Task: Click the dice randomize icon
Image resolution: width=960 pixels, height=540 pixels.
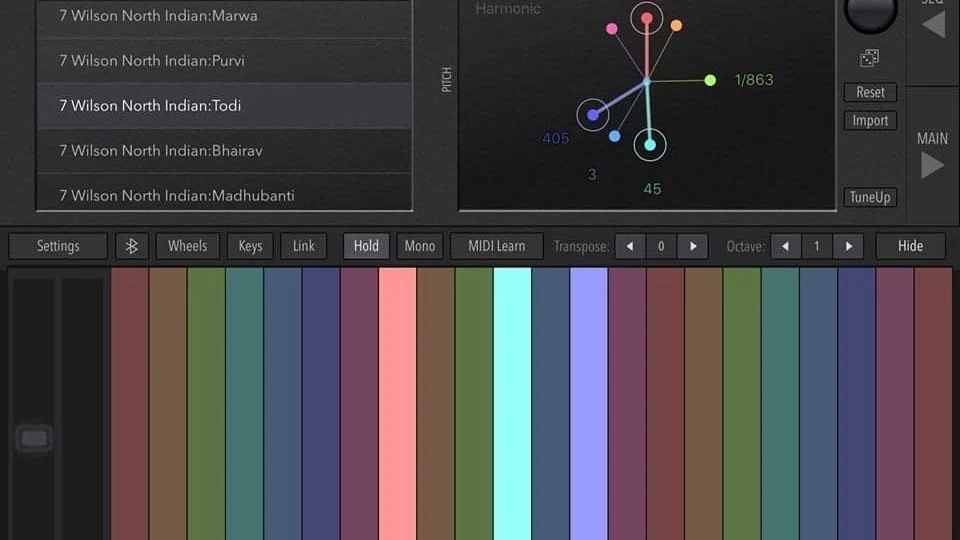Action: point(869,58)
